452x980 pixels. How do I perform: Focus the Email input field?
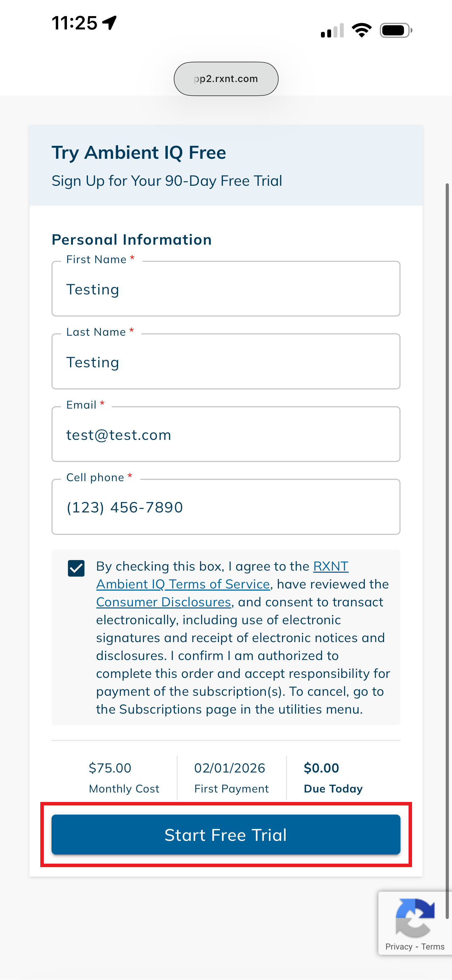[x=226, y=435]
